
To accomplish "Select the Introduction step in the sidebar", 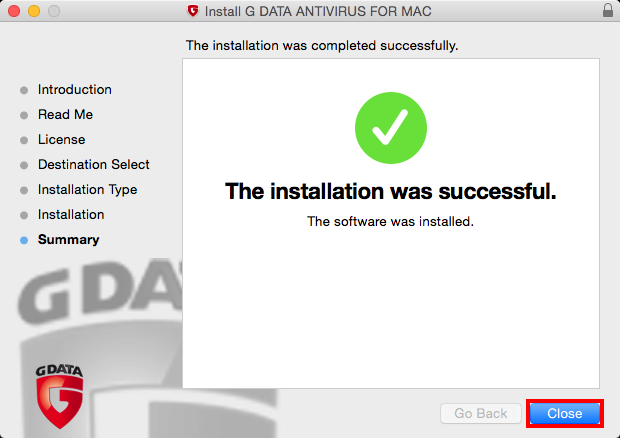I will [x=75, y=89].
